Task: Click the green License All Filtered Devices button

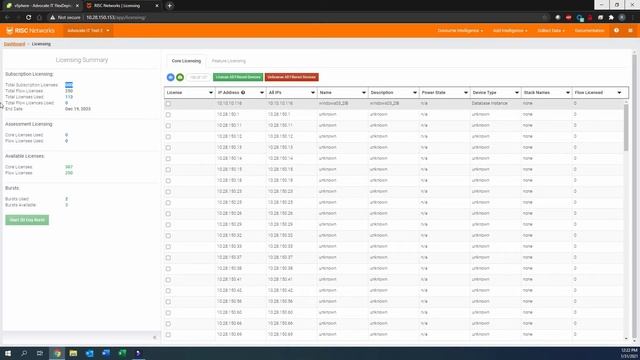Action: click(x=238, y=77)
